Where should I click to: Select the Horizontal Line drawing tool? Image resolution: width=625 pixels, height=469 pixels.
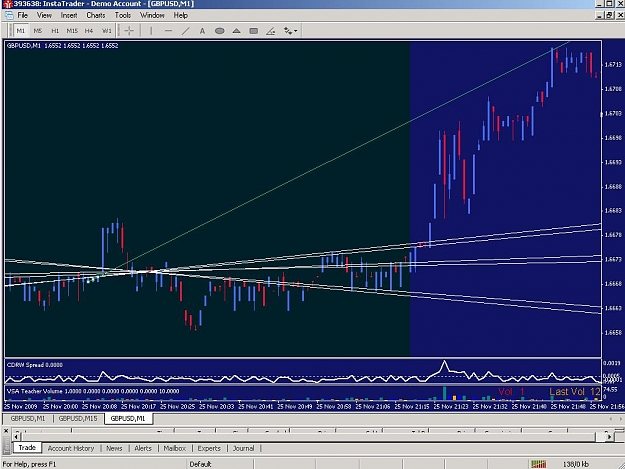(x=168, y=31)
